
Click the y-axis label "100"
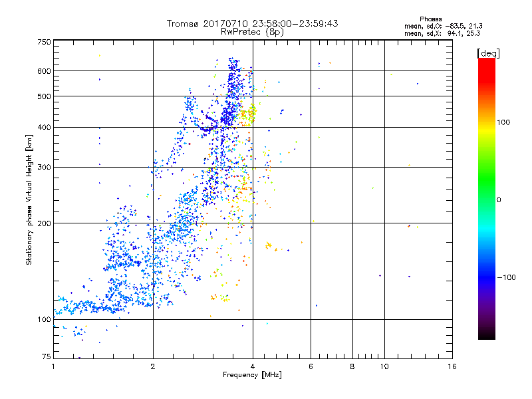44,319
